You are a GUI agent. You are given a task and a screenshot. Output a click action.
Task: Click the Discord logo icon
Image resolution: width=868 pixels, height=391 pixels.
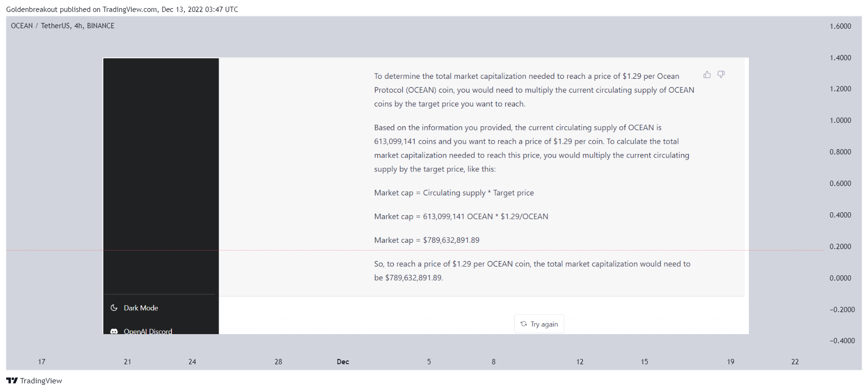[x=114, y=331]
